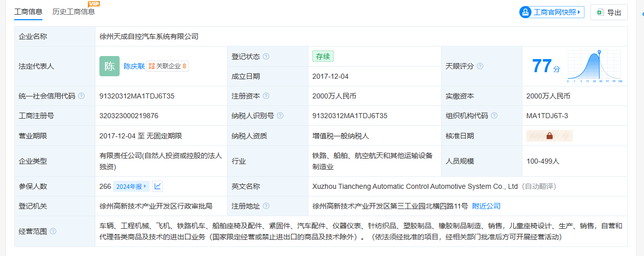Image resolution: width=644 pixels, height=256 pixels.
Task: Select the 参保人数 value 266
Action: pyautogui.click(x=105, y=186)
